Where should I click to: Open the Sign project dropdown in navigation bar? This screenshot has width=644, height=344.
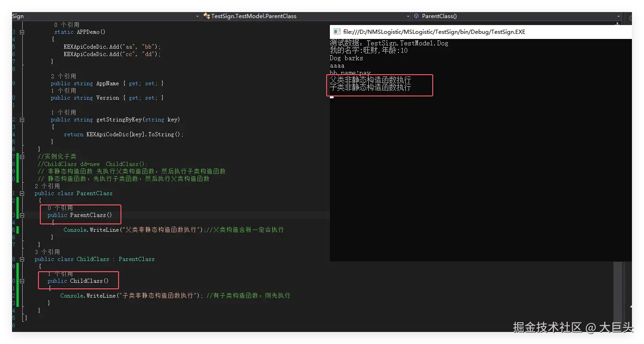point(197,16)
